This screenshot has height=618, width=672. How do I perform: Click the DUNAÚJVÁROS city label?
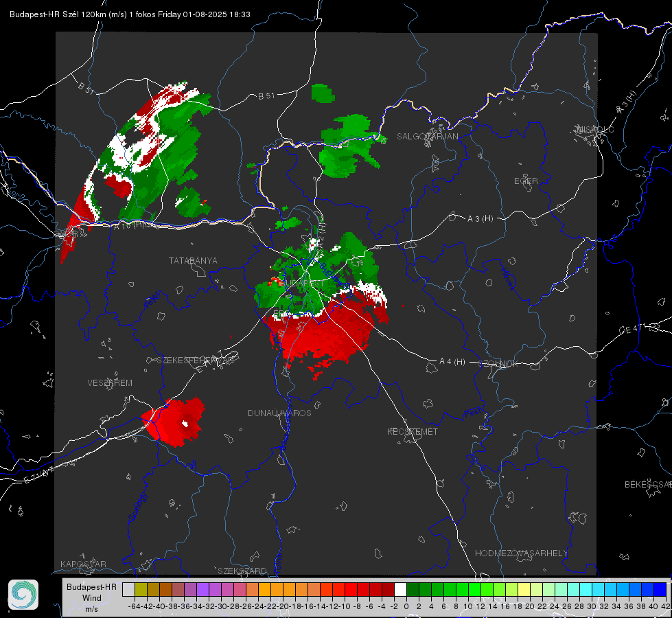click(279, 413)
